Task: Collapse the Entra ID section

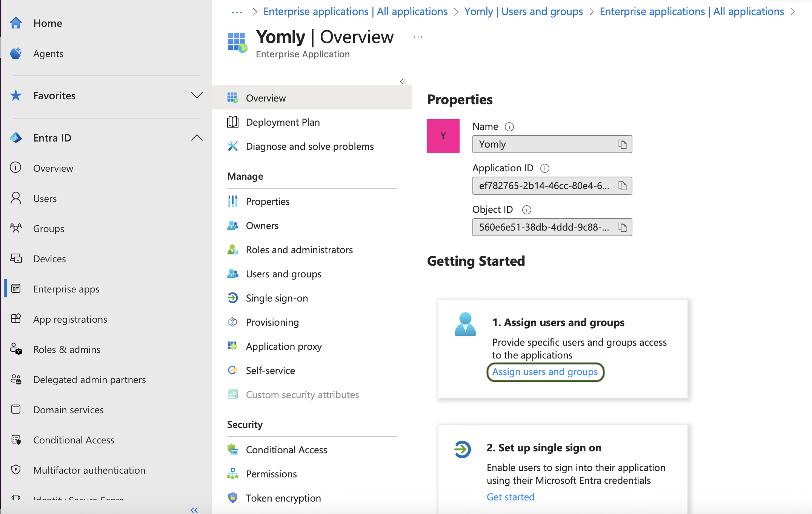Action: 197,138
